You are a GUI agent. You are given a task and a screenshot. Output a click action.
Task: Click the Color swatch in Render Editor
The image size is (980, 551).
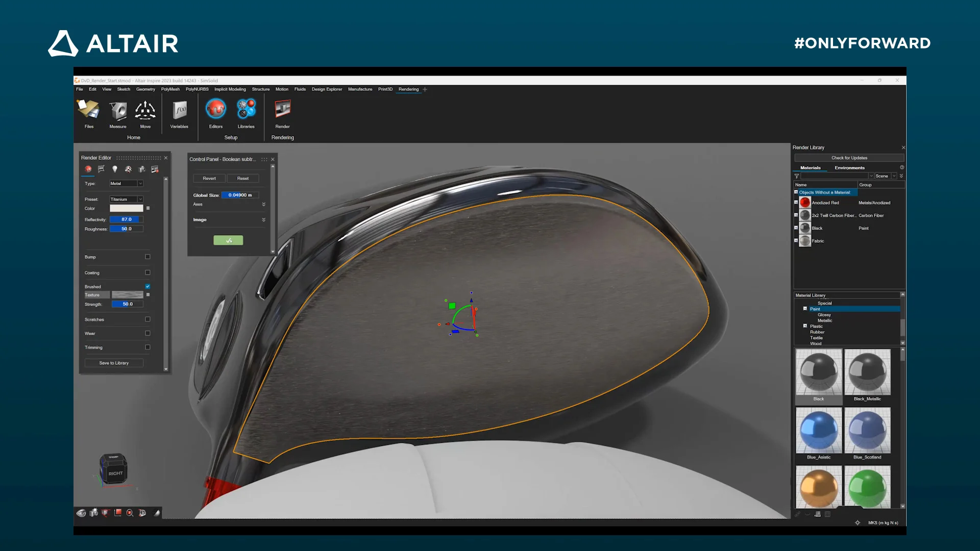[x=127, y=208]
